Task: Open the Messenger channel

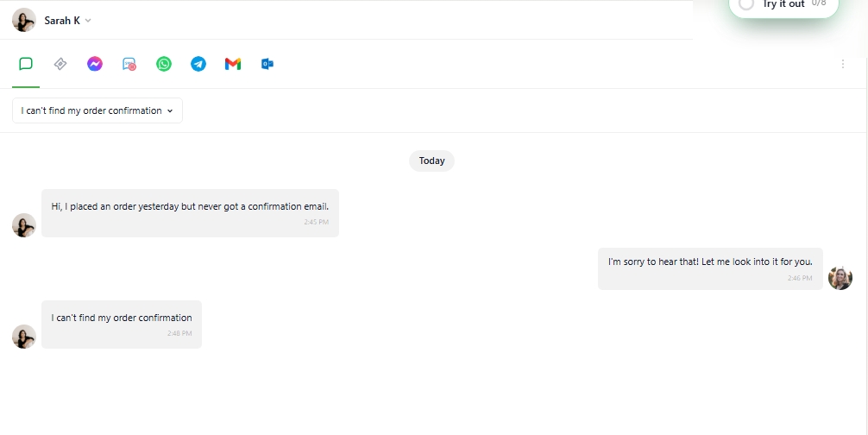Action: [x=95, y=64]
